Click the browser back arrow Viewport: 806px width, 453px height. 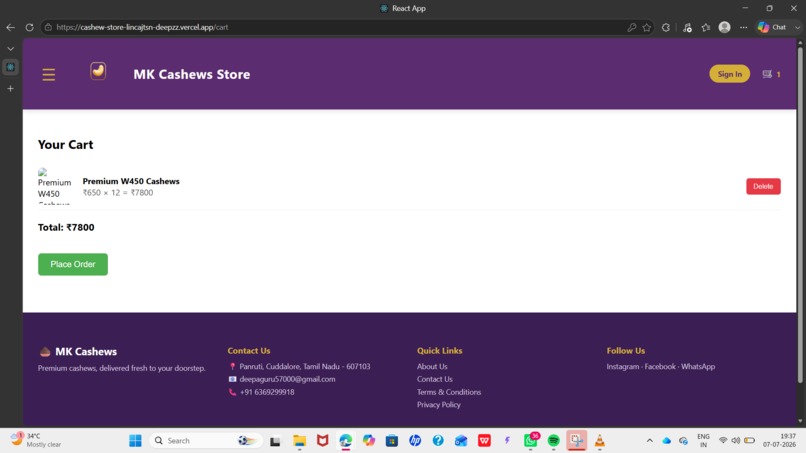(x=10, y=27)
